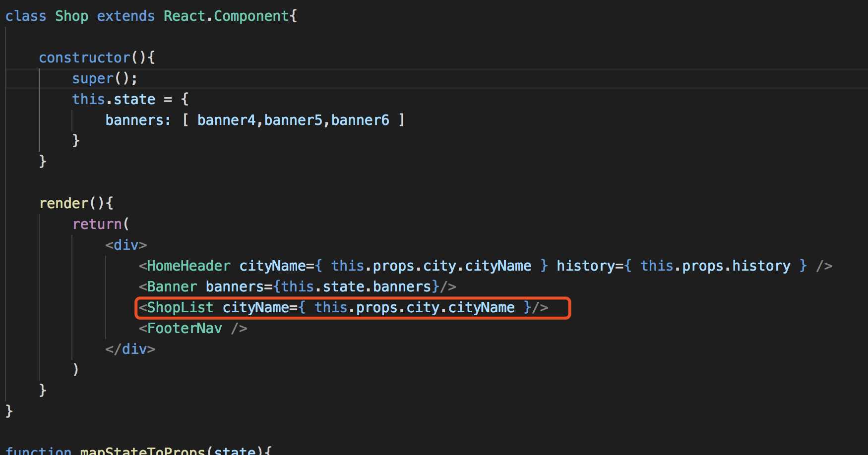Click the 'history' attribute on HomeHeader
868x455 pixels.
point(585,266)
